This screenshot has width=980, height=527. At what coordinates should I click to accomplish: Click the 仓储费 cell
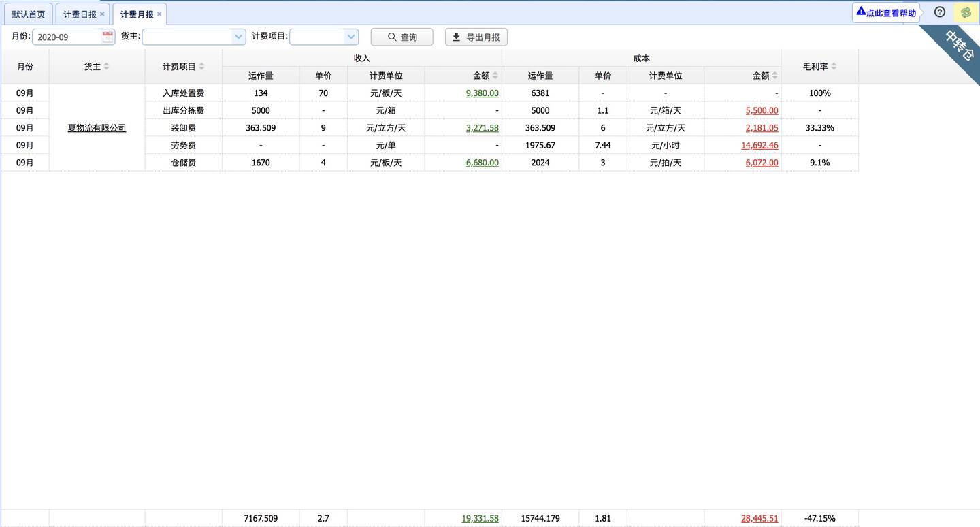coord(184,163)
